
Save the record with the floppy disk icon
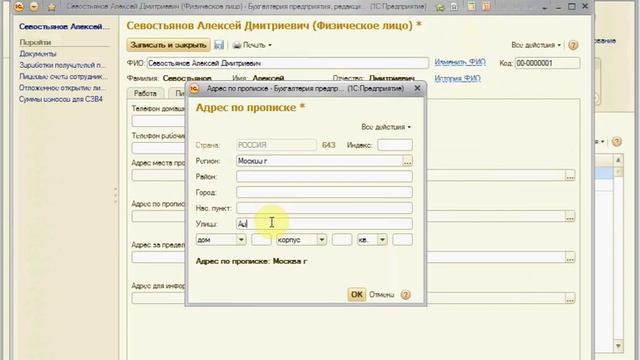click(x=219, y=45)
